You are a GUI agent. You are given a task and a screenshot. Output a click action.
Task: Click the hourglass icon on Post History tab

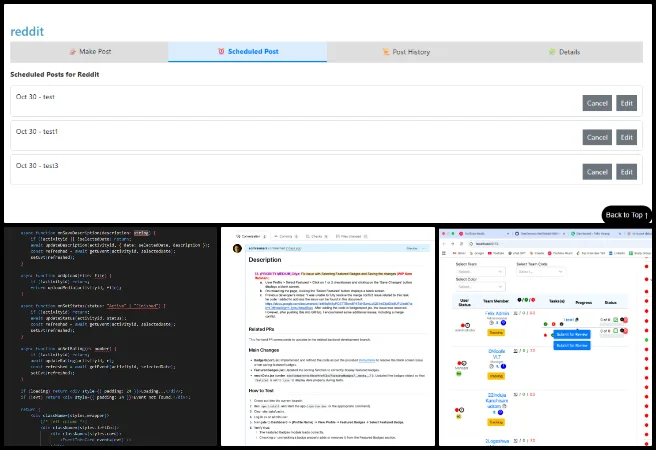[387, 51]
